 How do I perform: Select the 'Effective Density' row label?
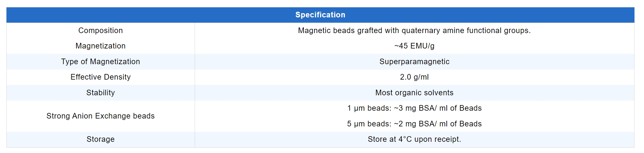point(100,77)
